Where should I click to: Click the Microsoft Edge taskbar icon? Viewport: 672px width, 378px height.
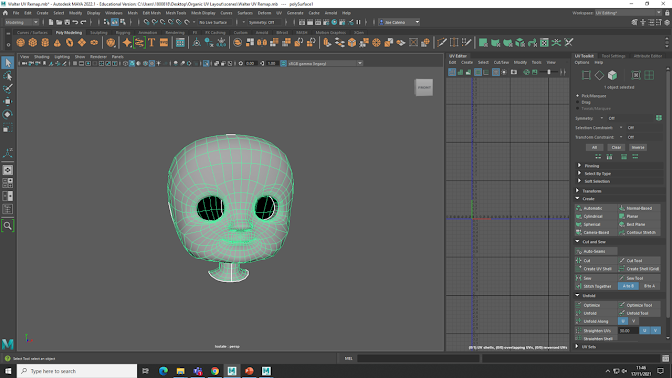163,371
